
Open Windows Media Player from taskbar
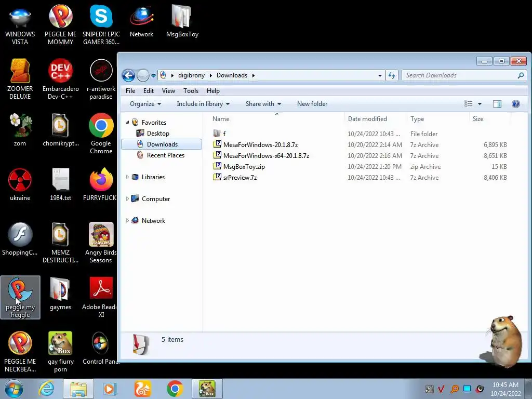tap(110, 389)
